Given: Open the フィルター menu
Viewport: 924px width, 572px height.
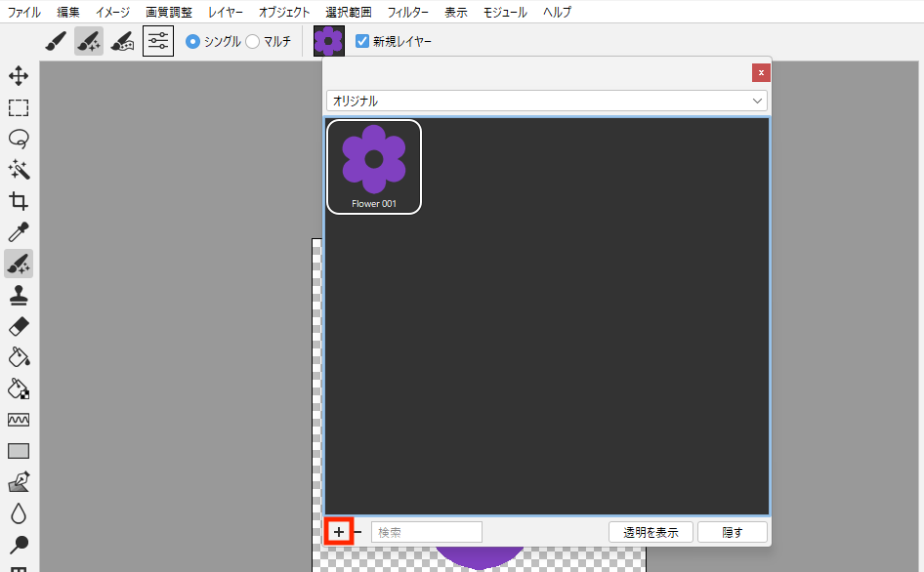Looking at the screenshot, I should (408, 12).
